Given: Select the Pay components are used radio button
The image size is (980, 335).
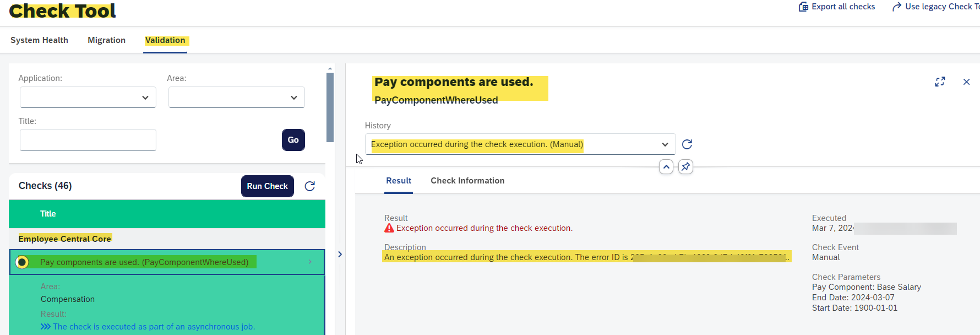Looking at the screenshot, I should click(x=22, y=262).
